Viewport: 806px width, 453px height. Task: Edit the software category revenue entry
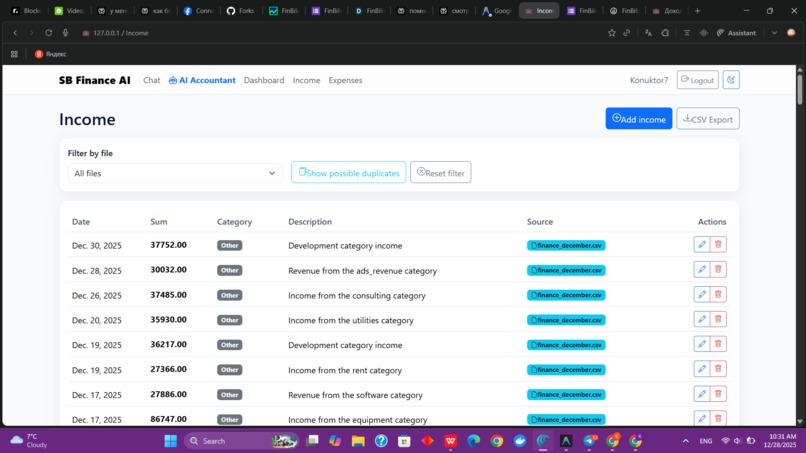tap(702, 394)
